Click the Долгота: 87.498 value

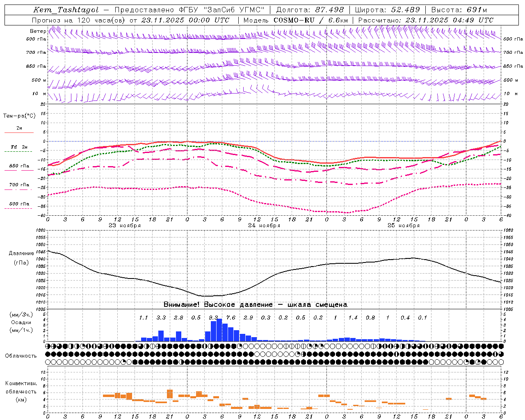click(310, 10)
